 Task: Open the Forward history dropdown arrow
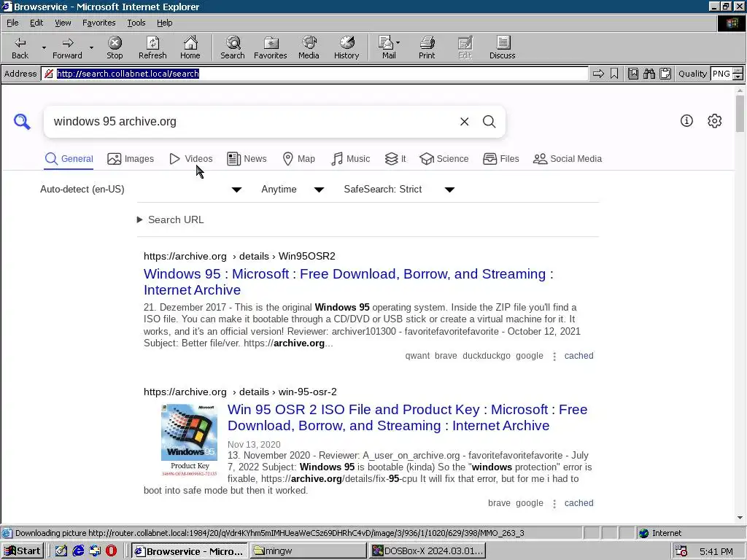tap(91, 47)
